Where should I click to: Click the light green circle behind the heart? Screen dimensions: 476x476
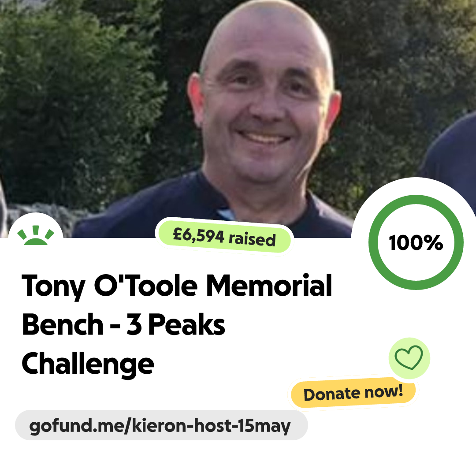409,358
